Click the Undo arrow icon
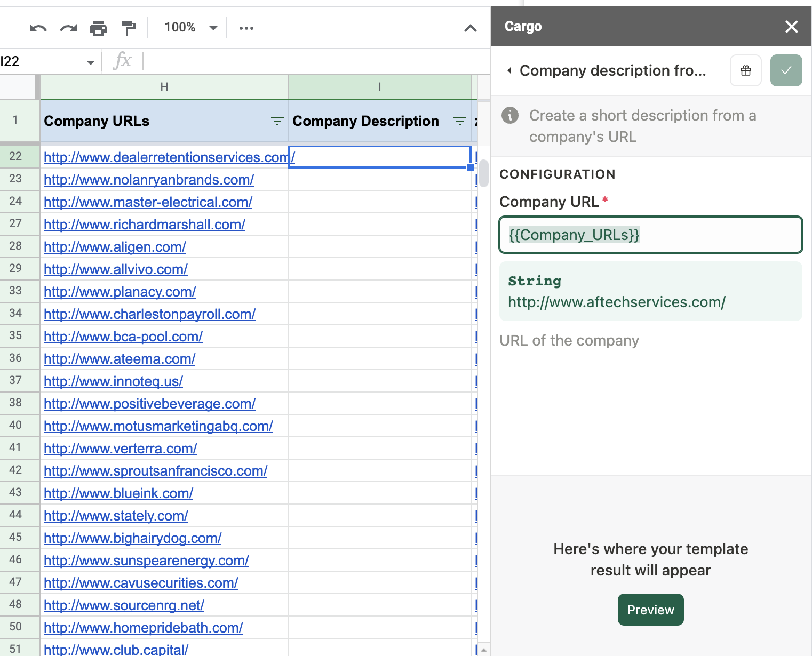 (x=38, y=28)
